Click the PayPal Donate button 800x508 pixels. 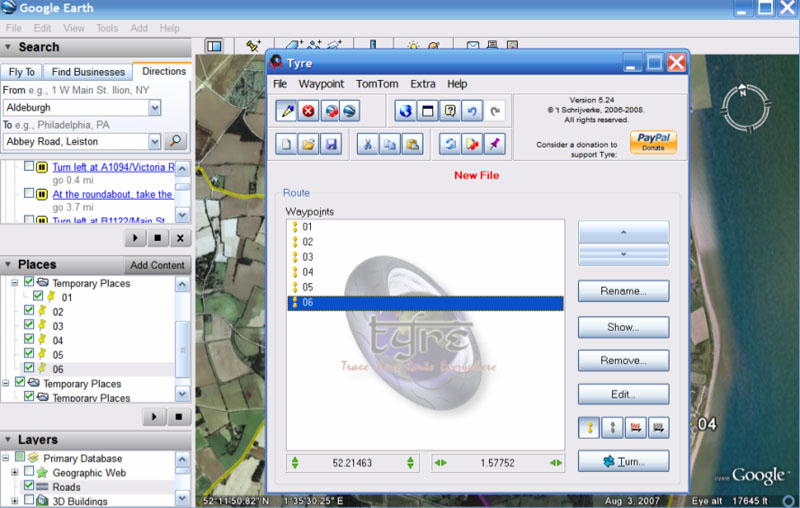pos(653,142)
